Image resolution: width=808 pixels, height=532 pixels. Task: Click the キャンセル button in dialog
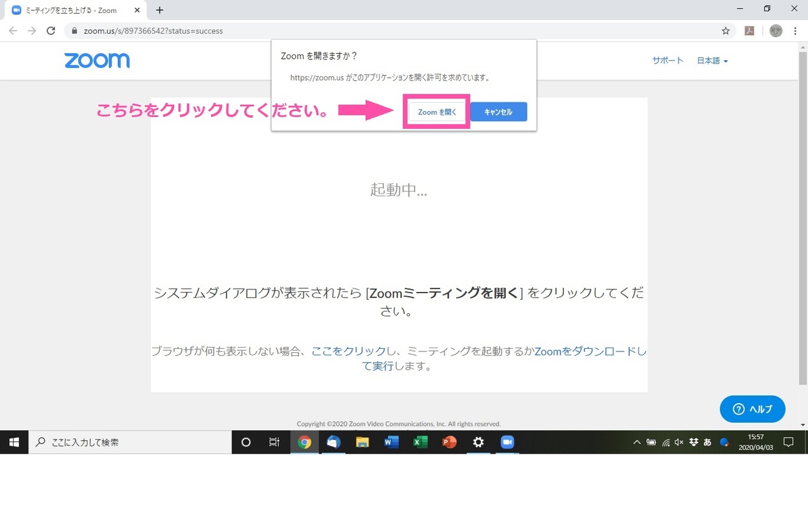498,112
